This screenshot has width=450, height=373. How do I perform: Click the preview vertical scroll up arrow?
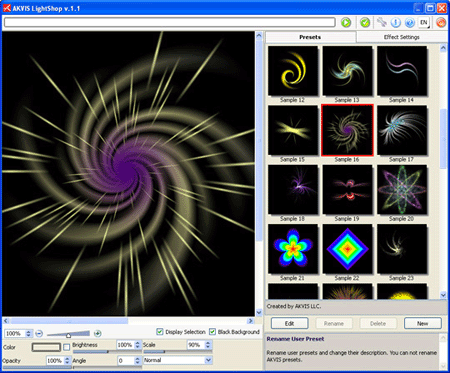click(x=259, y=35)
